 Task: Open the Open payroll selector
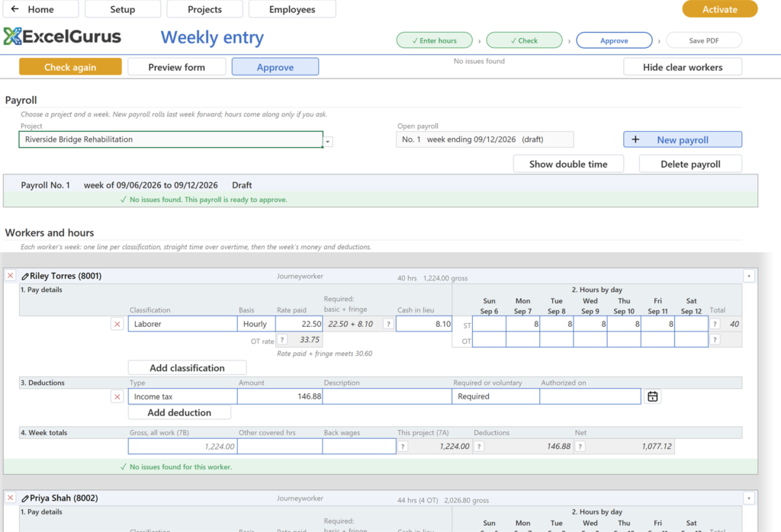(x=484, y=139)
